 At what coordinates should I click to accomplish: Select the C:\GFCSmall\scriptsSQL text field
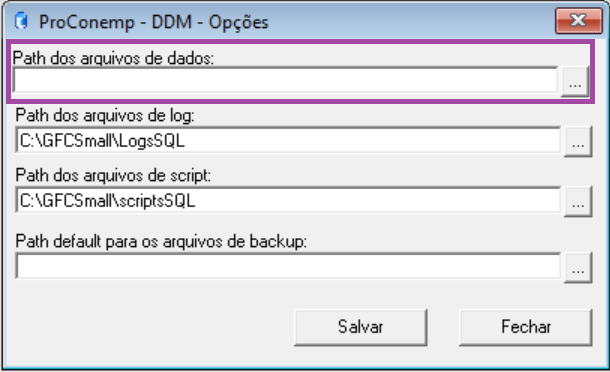288,200
